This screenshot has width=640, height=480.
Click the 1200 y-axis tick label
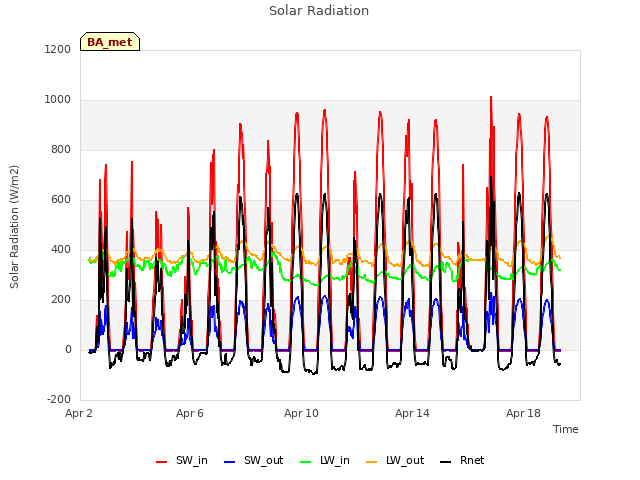58,50
